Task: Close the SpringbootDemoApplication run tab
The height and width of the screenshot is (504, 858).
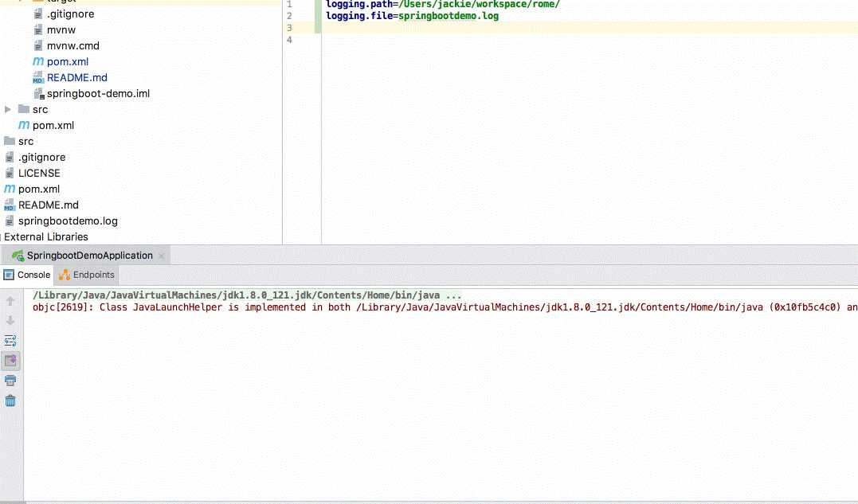Action: coord(162,256)
